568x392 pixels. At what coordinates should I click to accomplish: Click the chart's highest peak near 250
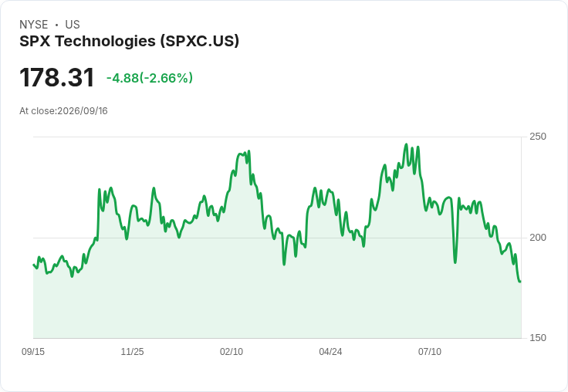pos(406,144)
